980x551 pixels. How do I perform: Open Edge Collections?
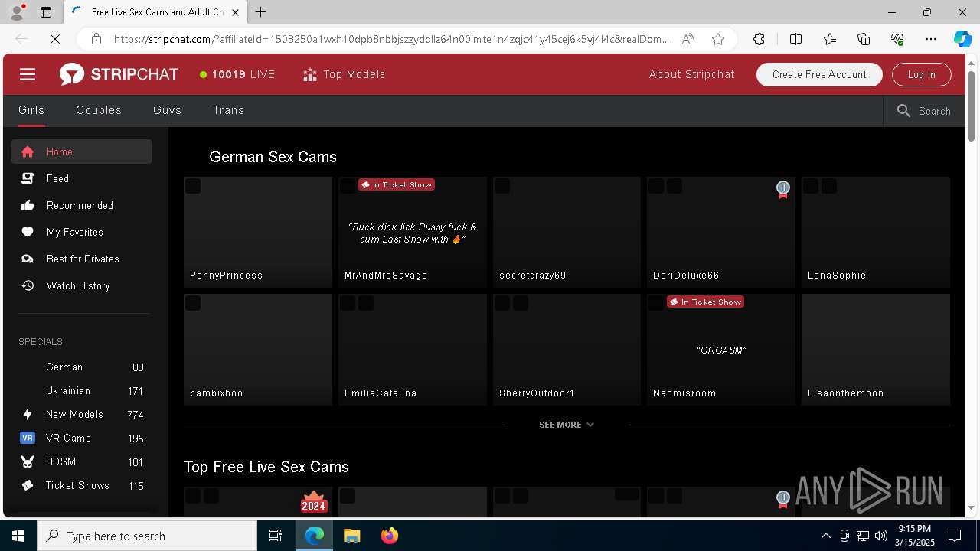(864, 39)
